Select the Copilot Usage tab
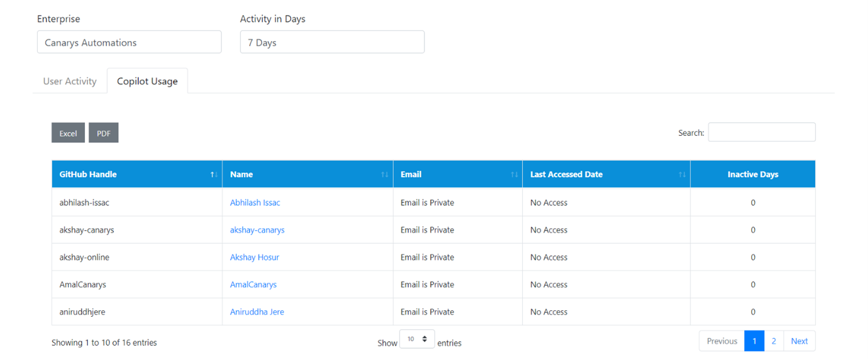Viewport: 868px width, 359px height. point(147,82)
